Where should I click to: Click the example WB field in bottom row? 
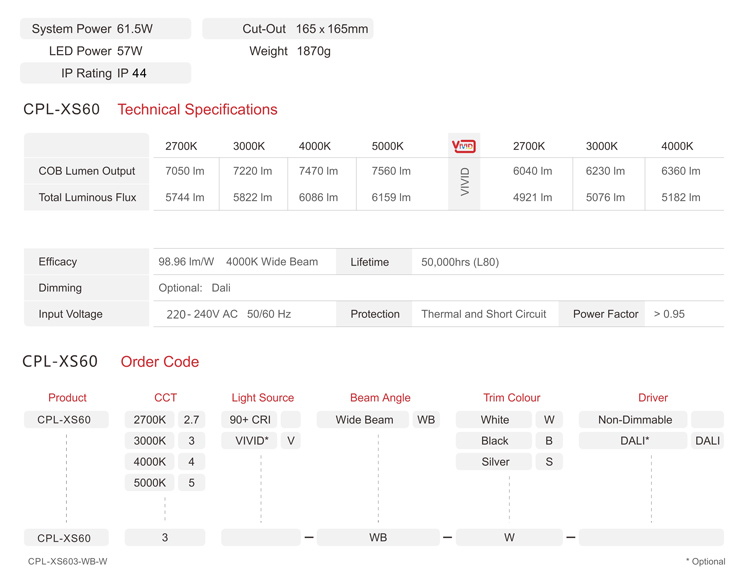click(x=378, y=537)
